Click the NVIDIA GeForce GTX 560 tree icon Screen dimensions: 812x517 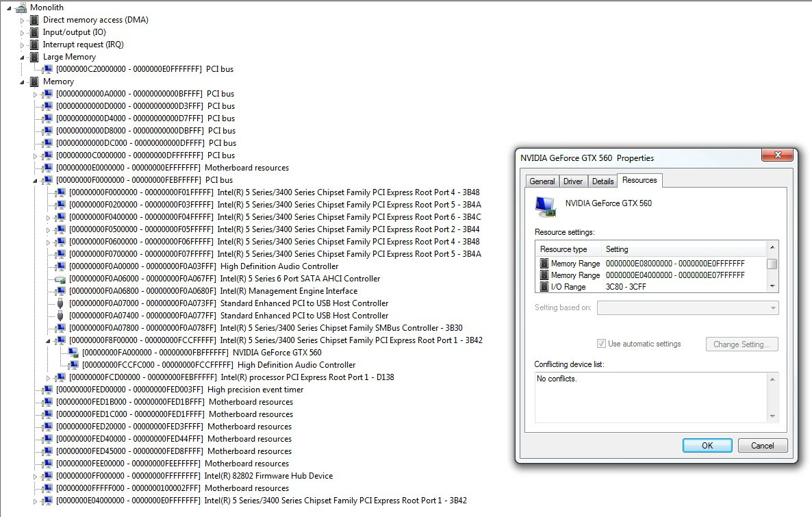pos(73,353)
